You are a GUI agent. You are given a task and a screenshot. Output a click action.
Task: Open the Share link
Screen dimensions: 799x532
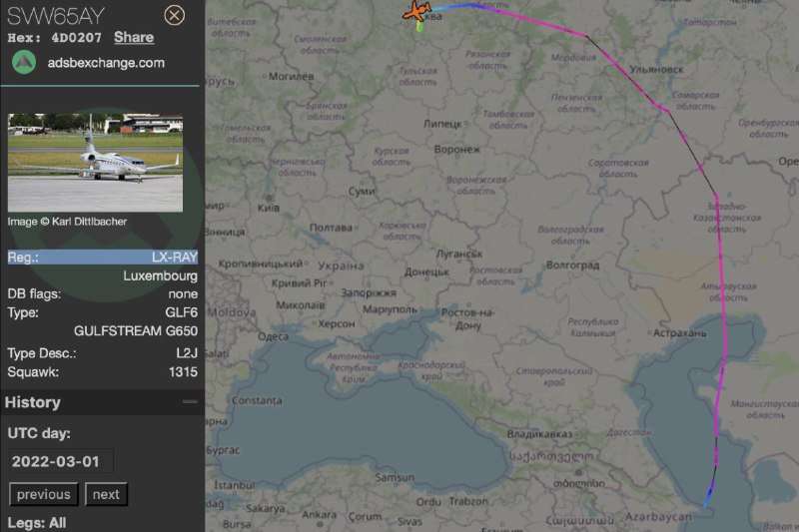[x=134, y=37]
